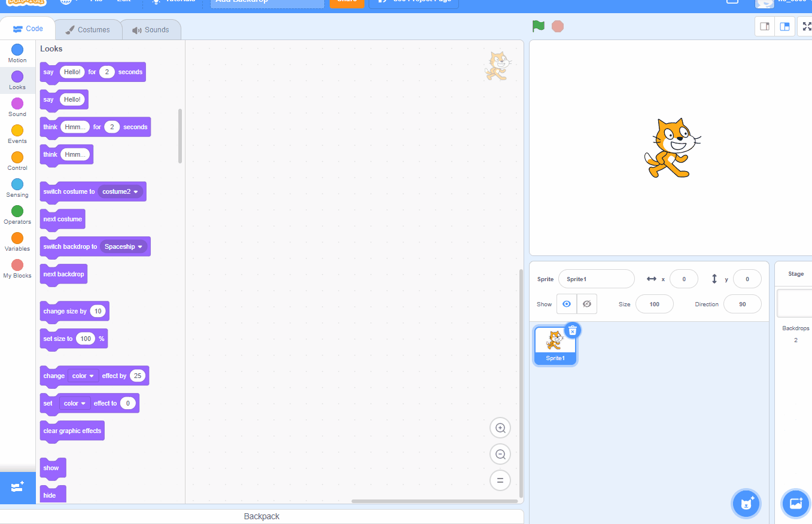812x524 pixels.
Task: Delete Sprite1 using trash can icon
Action: [573, 330]
